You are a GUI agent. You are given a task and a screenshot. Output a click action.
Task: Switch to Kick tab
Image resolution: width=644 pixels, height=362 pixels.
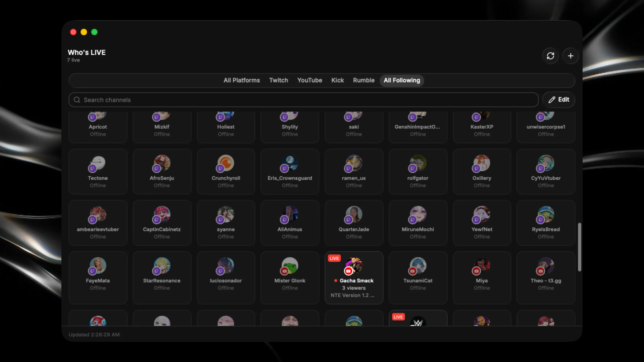pyautogui.click(x=337, y=80)
